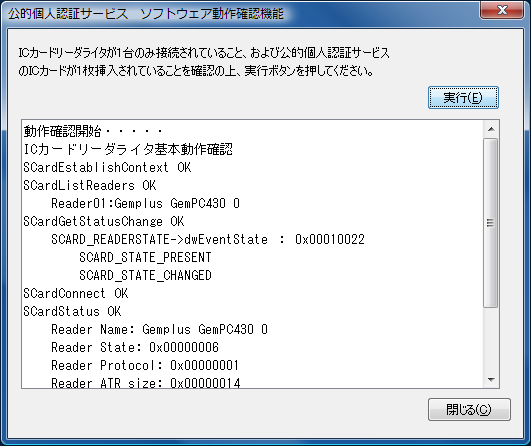Click the SCardListReaders OK log line

pos(89,185)
